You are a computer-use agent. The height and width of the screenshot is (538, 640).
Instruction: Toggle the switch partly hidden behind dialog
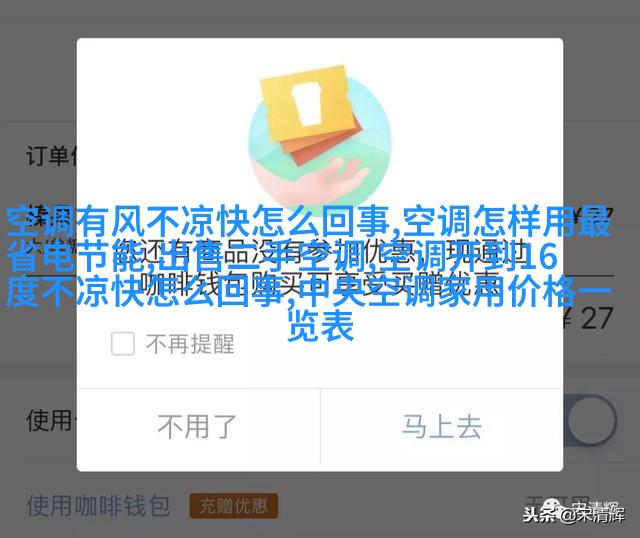(590, 420)
